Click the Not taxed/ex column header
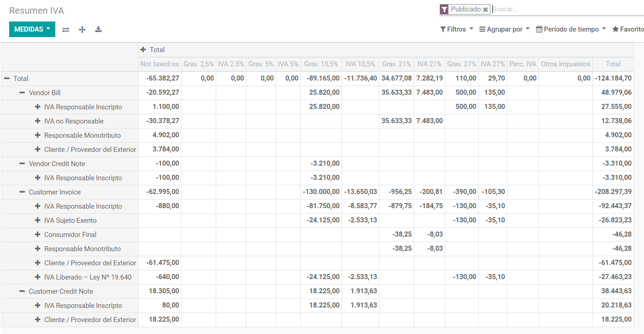This screenshot has width=644, height=334. click(x=160, y=65)
